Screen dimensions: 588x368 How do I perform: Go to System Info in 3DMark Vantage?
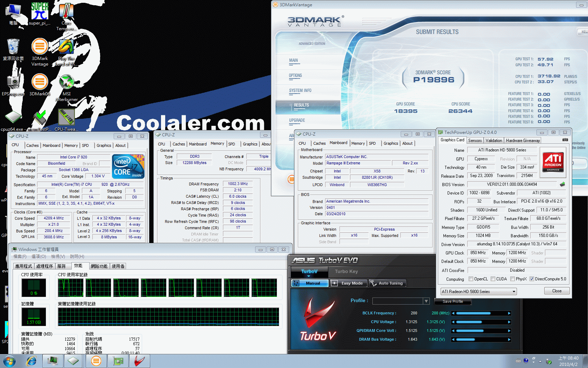click(x=300, y=90)
